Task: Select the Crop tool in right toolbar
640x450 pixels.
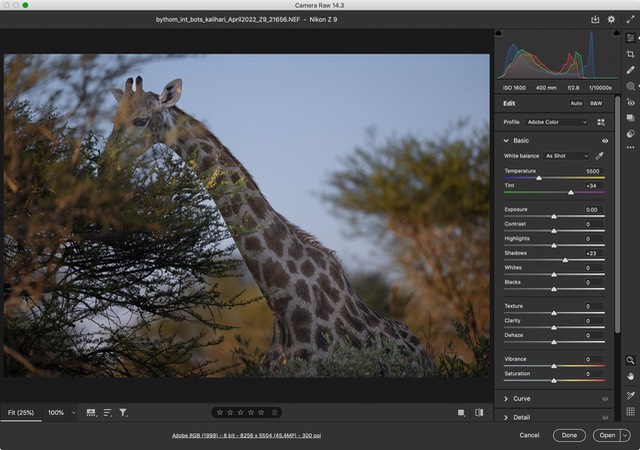Action: (x=631, y=54)
